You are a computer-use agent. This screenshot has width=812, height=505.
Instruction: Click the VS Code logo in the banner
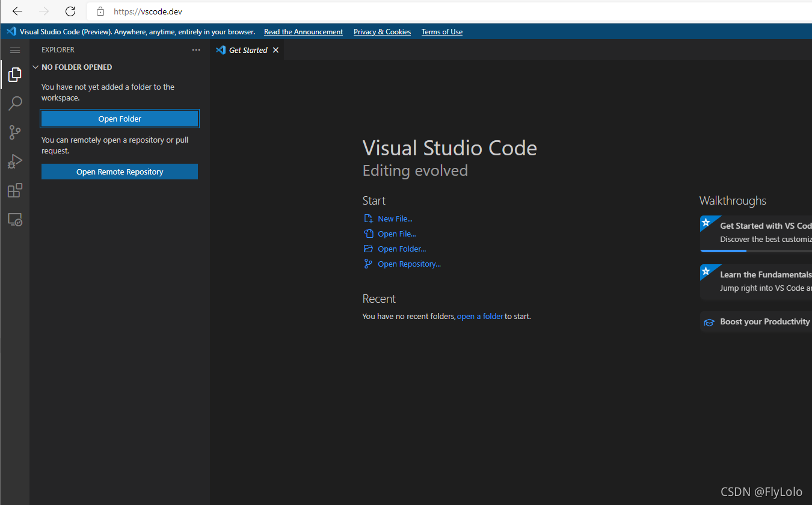click(11, 31)
